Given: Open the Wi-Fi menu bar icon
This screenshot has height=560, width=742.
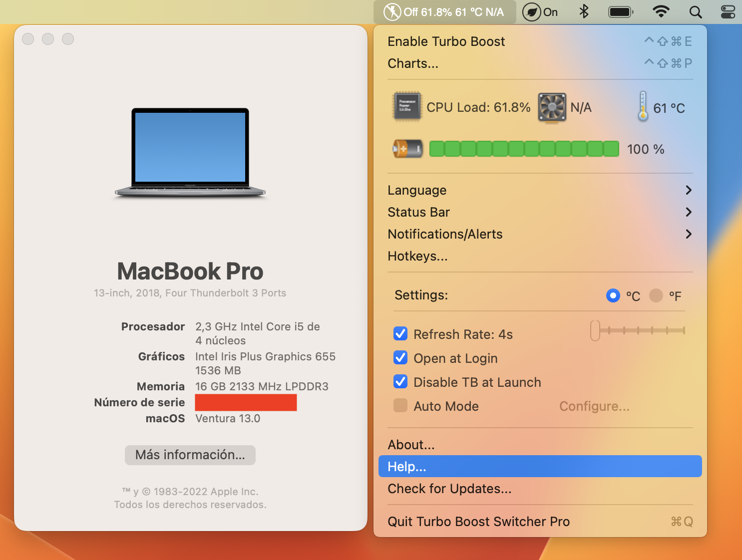Looking at the screenshot, I should pos(661,12).
